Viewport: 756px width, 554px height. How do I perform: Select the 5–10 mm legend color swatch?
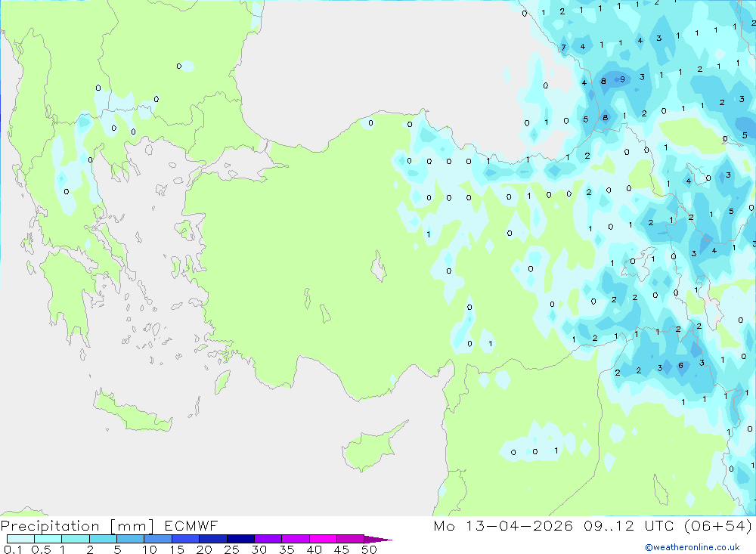pos(131,539)
